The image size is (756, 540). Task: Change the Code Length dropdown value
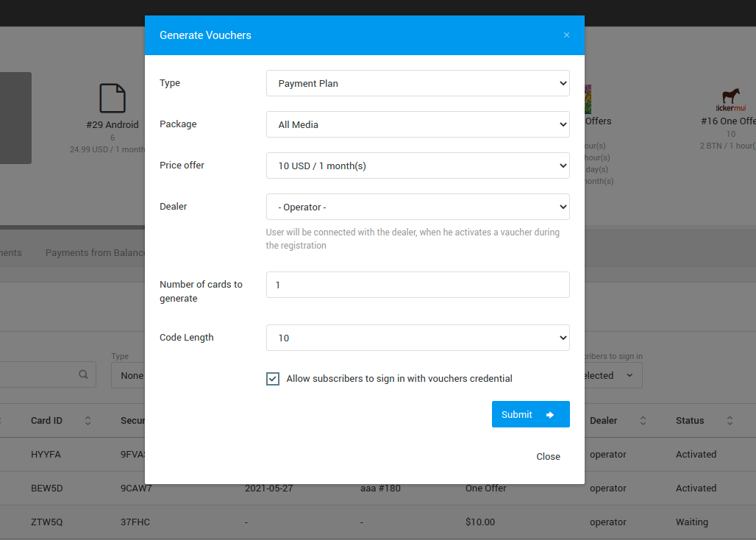pos(418,338)
